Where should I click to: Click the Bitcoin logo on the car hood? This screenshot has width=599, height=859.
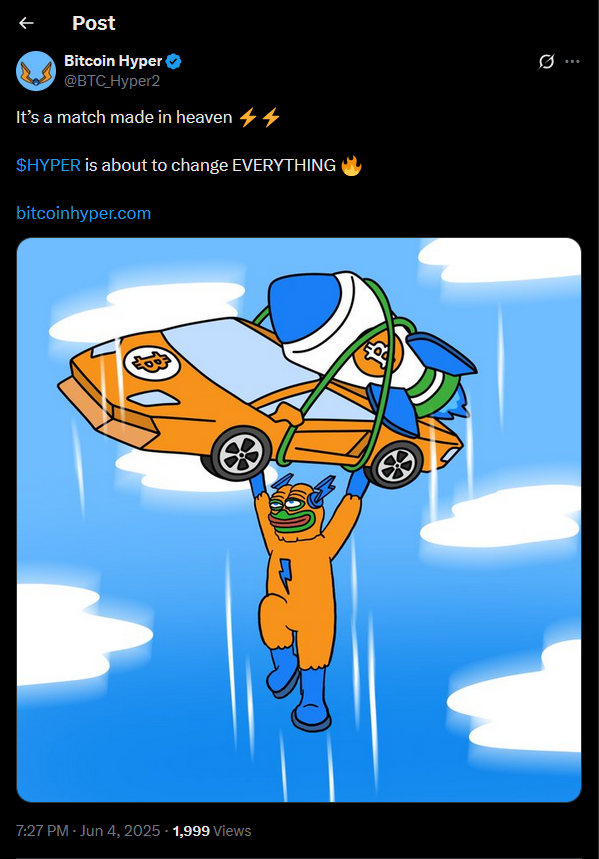tap(151, 362)
